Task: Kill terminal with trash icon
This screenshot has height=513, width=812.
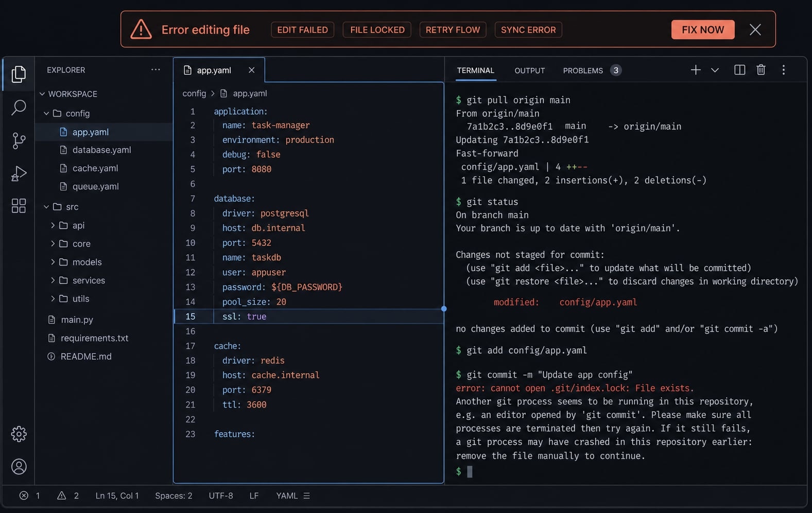Action: point(761,69)
